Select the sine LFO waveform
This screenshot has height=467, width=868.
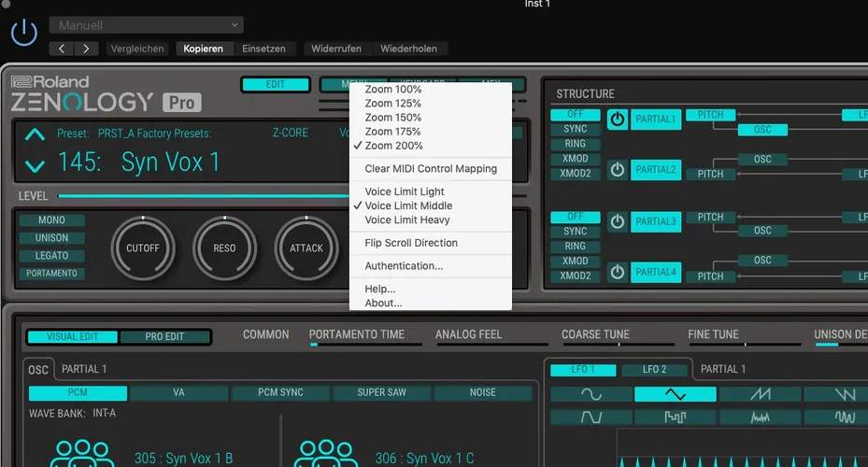coord(591,394)
